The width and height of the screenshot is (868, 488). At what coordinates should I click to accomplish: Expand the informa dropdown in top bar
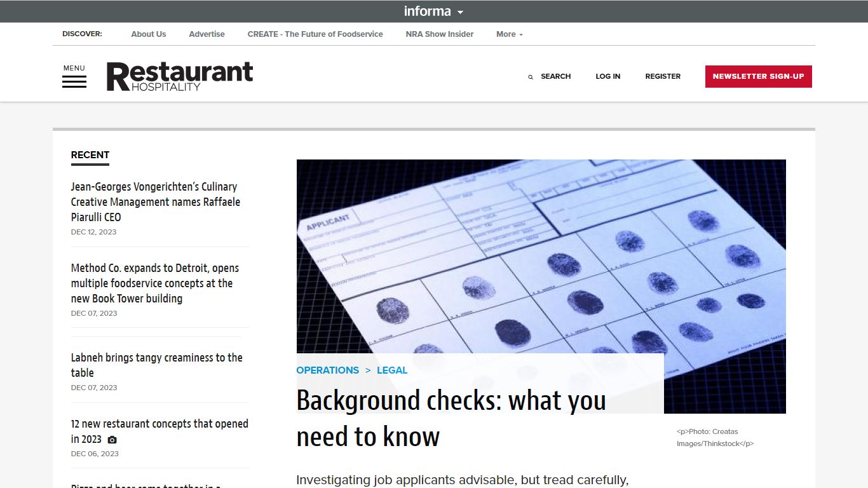pyautogui.click(x=434, y=11)
